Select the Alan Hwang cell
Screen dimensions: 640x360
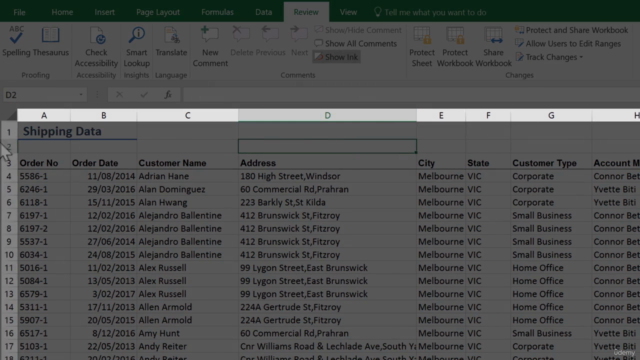coord(187,202)
